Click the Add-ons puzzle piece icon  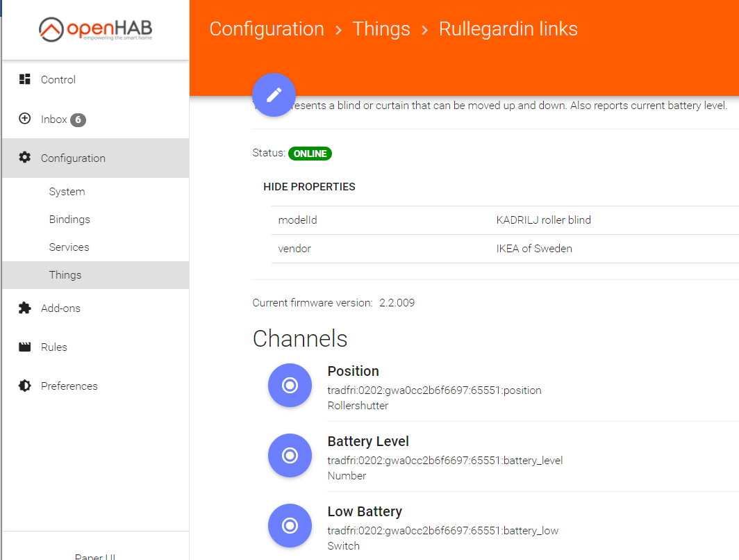tap(25, 308)
